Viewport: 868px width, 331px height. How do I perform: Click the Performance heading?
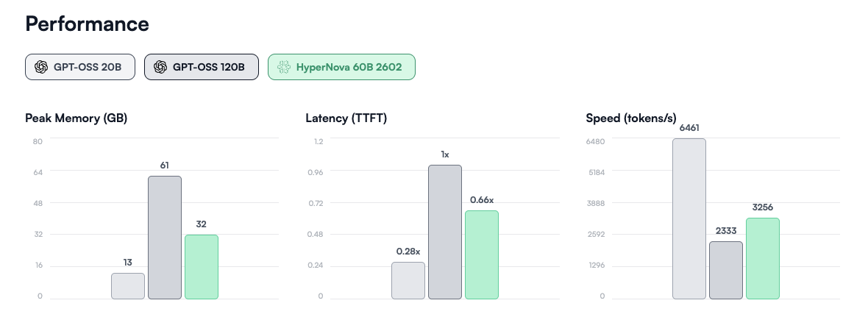88,24
